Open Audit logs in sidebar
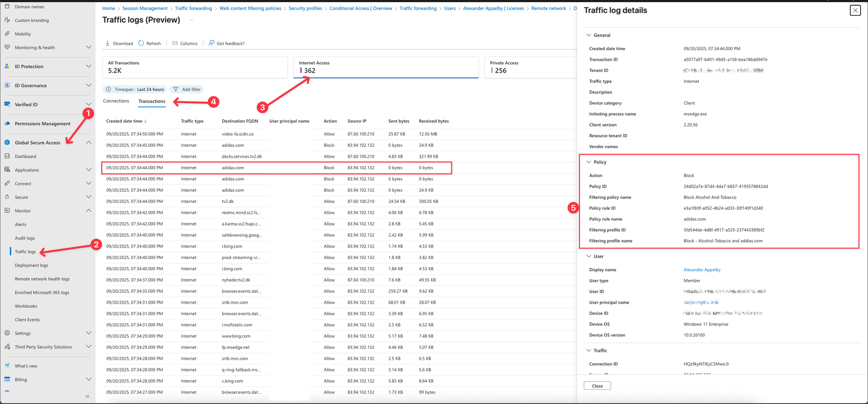Viewport: 868px width, 404px height. click(x=25, y=238)
